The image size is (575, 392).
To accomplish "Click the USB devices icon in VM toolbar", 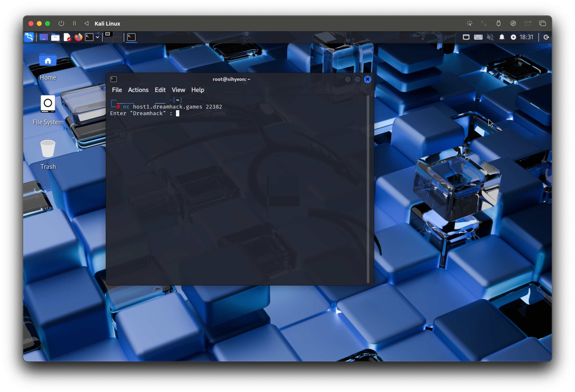I will [498, 24].
